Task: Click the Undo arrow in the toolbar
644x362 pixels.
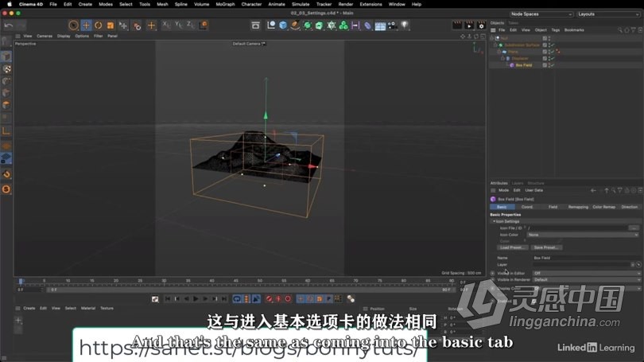Action: [9, 25]
